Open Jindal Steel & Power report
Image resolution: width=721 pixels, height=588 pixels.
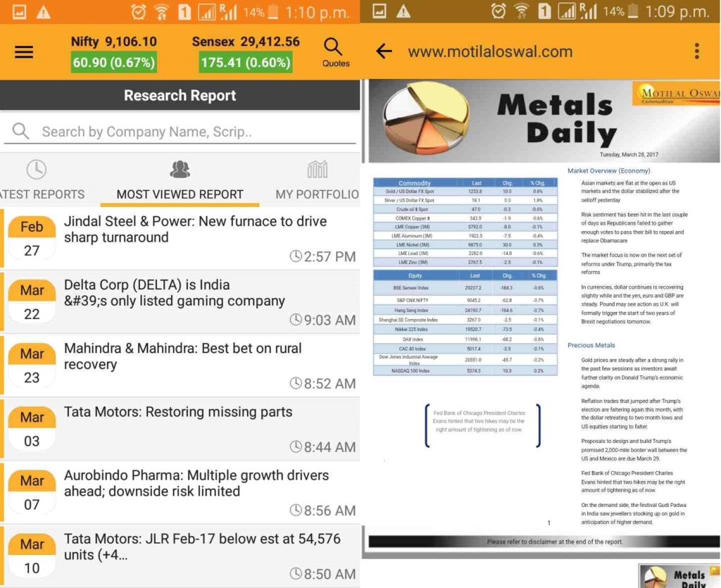pyautogui.click(x=195, y=230)
